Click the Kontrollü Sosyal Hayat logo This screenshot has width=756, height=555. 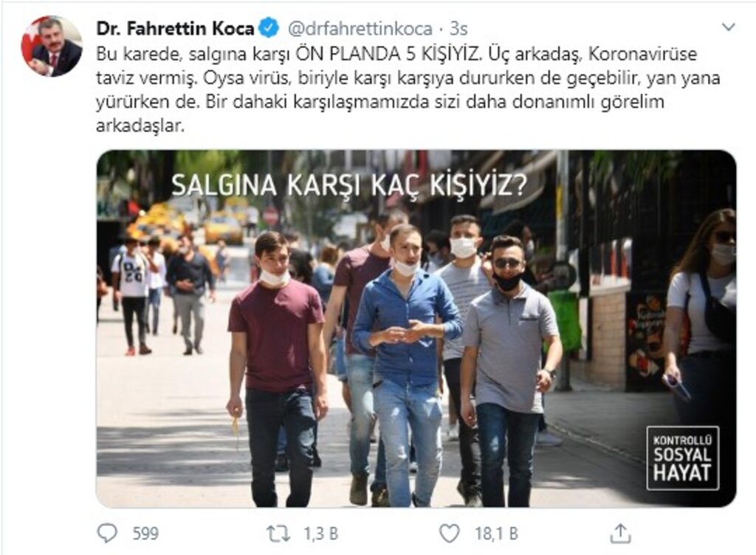[682, 458]
